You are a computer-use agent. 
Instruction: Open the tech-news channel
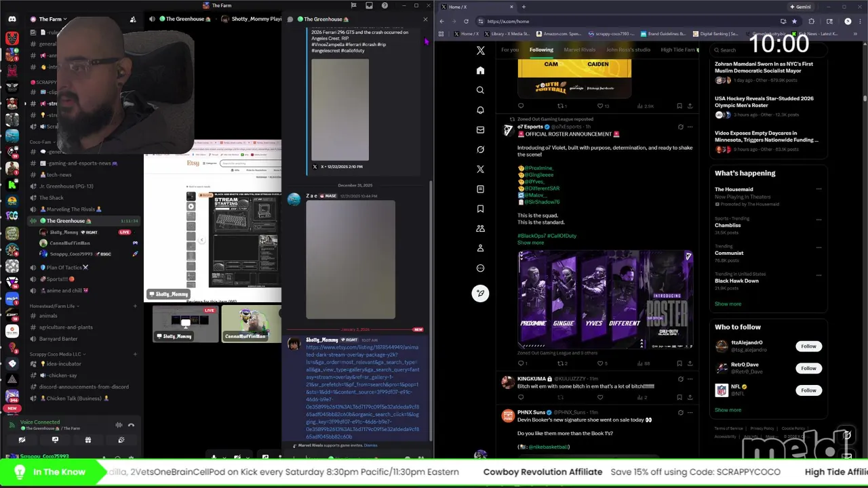click(59, 175)
